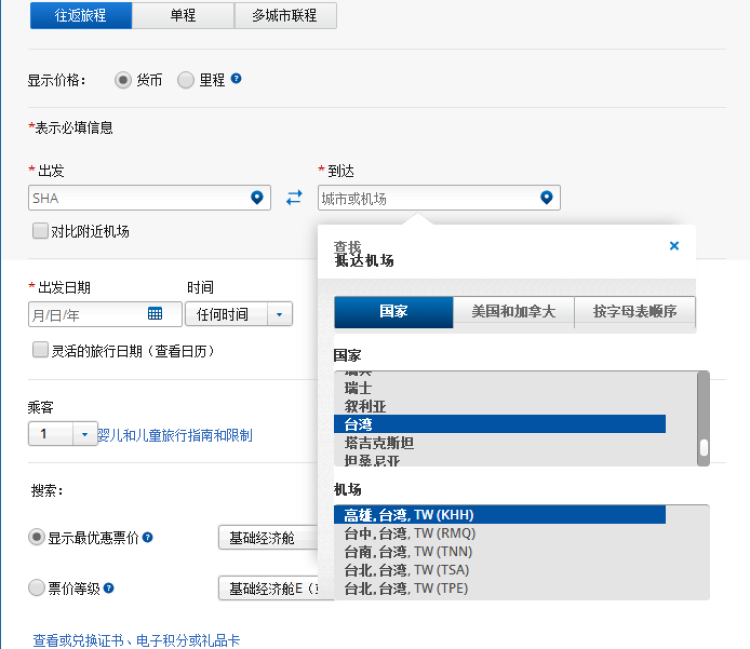Open 婴儿和儿童旅行指南和限制 link

(175, 435)
